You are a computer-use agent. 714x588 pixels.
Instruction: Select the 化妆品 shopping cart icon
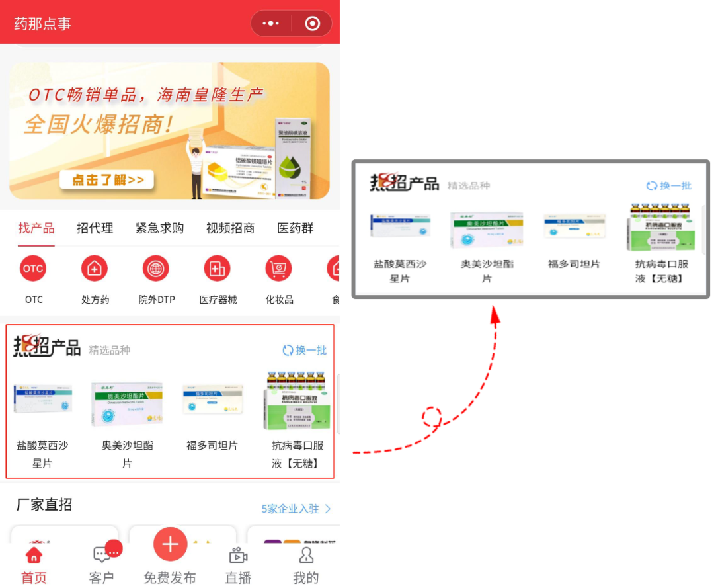(279, 269)
